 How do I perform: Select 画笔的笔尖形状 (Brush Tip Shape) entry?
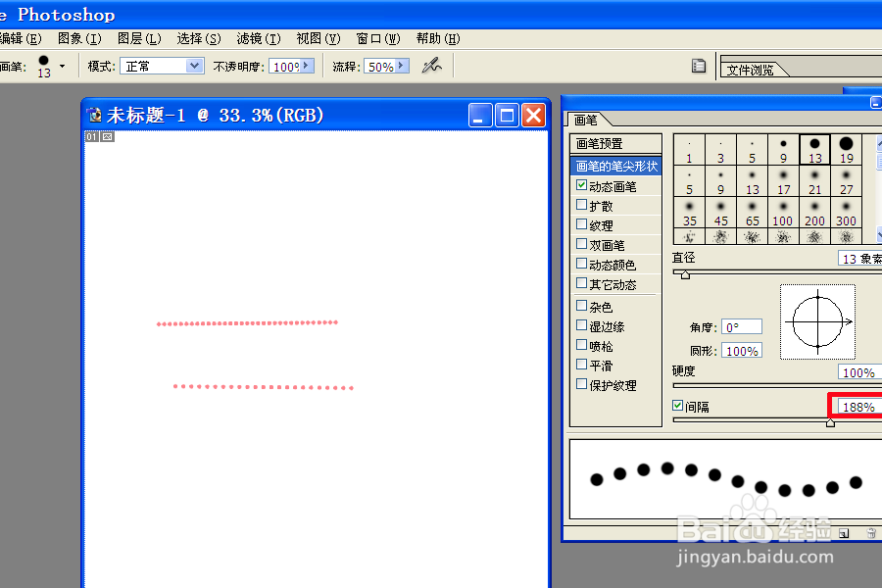coord(616,166)
